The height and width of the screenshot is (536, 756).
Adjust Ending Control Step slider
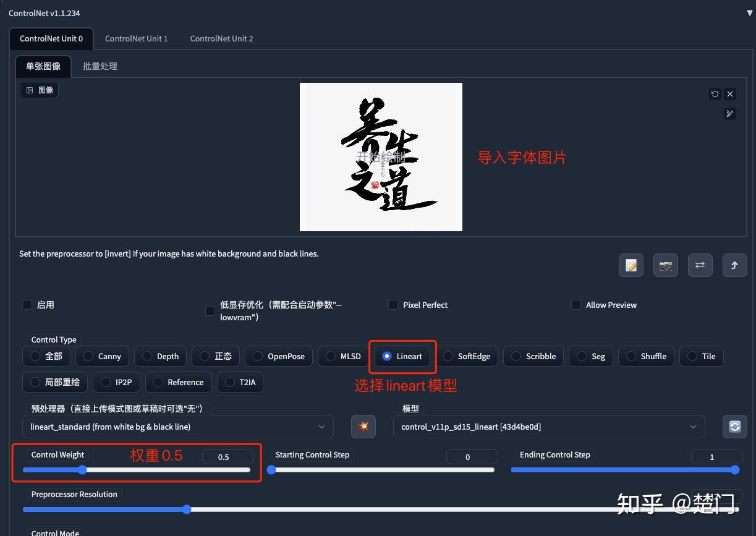(x=625, y=470)
